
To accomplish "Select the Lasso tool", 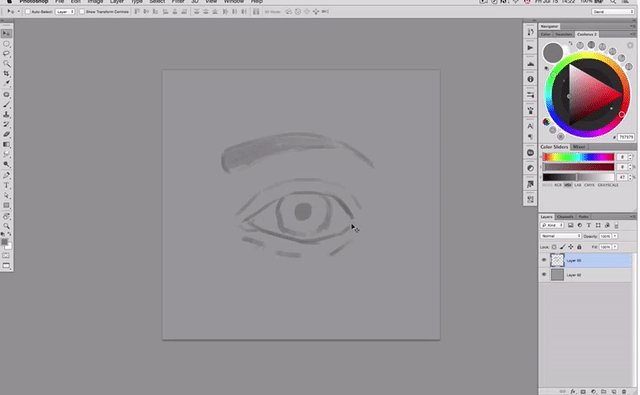I will point(7,53).
